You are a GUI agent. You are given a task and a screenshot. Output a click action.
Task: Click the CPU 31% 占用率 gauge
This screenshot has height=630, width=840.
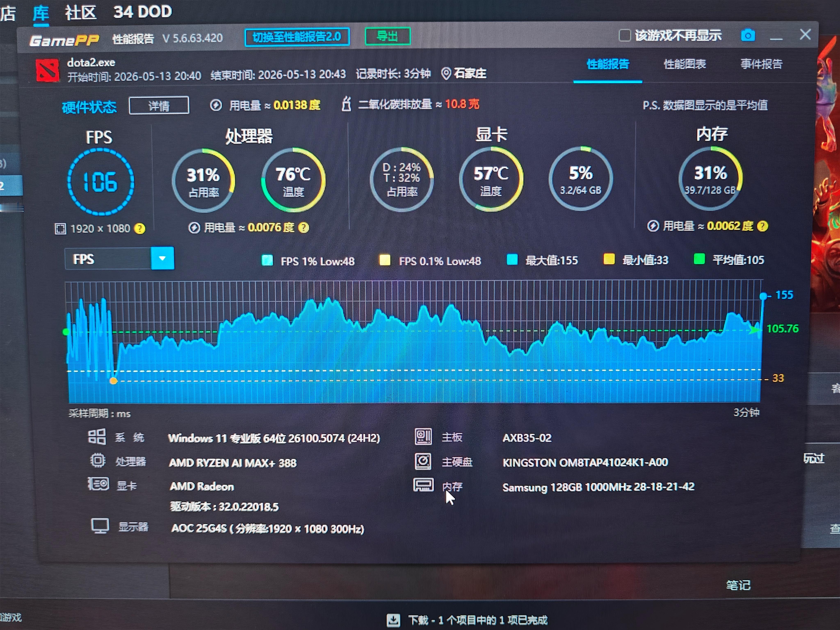coord(203,180)
